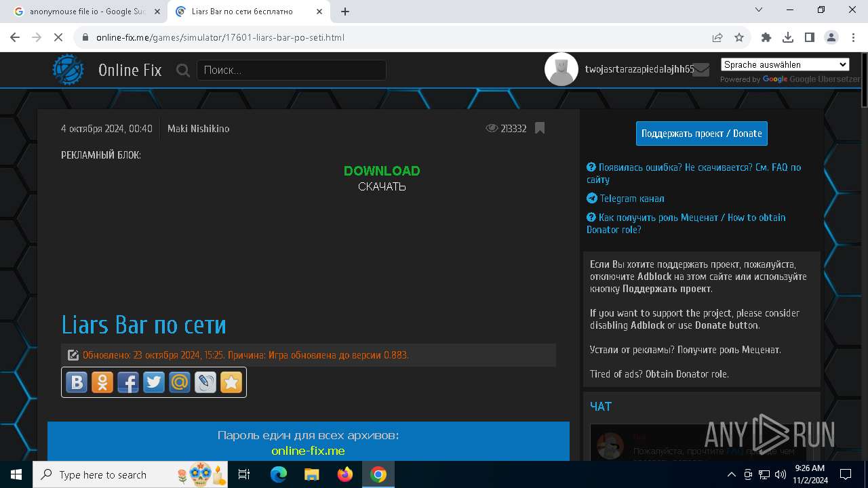Screen dimensions: 868x488
Task: Share via the LiveJournal pencil icon
Action: pyautogui.click(x=205, y=382)
